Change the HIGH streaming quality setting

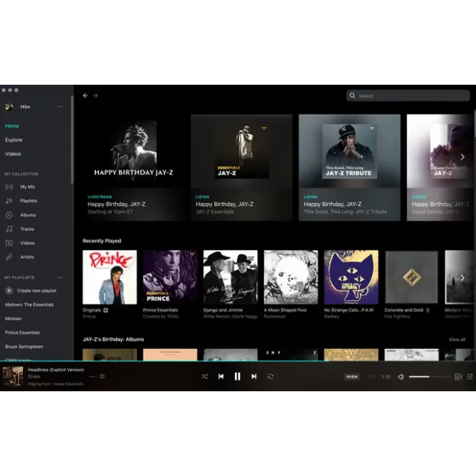(x=352, y=377)
